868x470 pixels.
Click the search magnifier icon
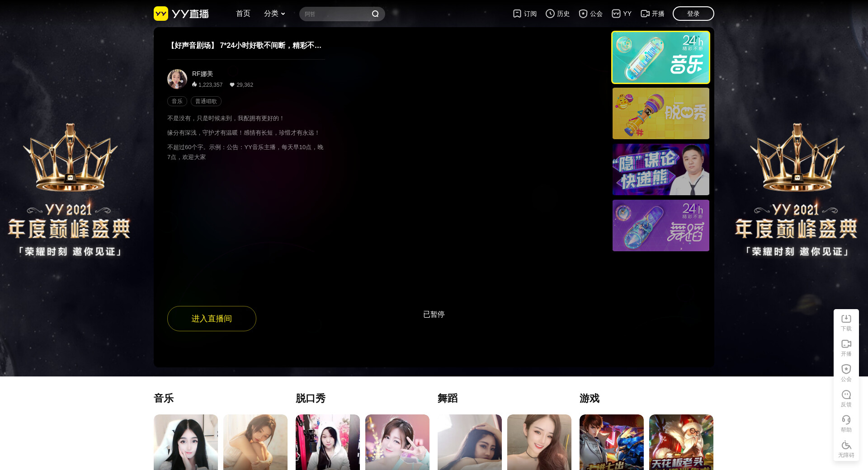click(375, 14)
